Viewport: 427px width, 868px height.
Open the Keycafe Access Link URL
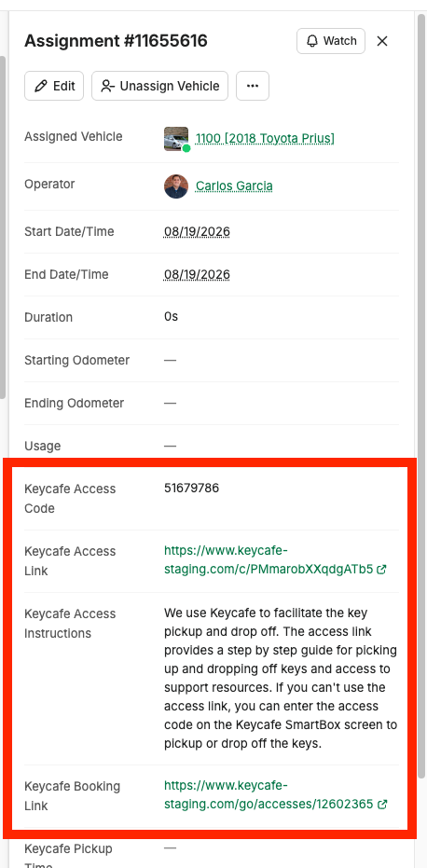coord(269,559)
